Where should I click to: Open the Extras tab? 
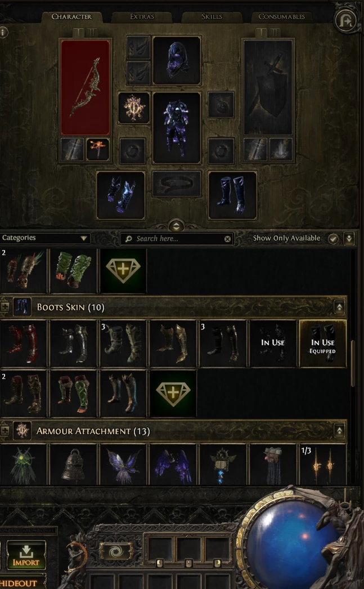pyautogui.click(x=142, y=16)
